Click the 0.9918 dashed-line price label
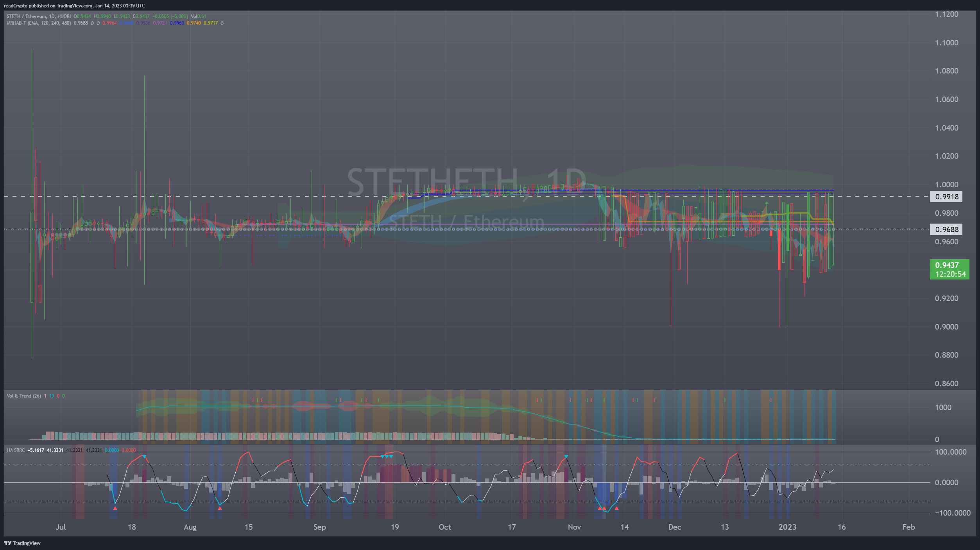This screenshot has width=980, height=550. coord(946,197)
